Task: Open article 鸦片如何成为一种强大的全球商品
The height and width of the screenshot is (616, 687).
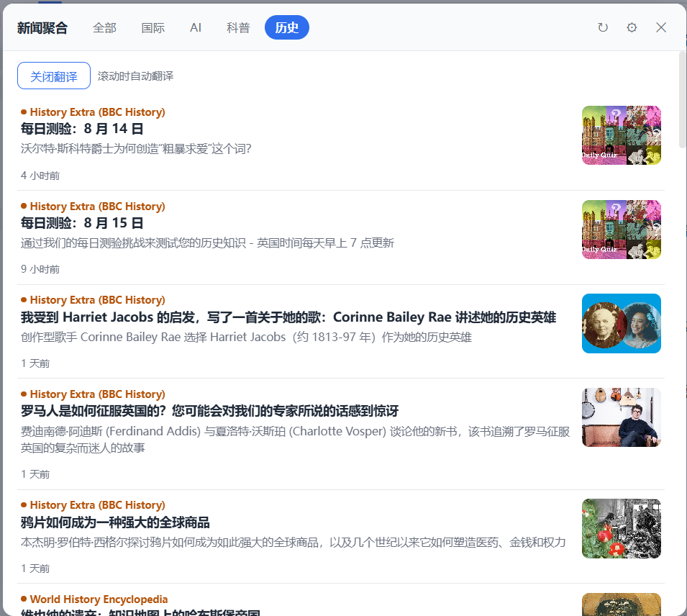Action: pyautogui.click(x=115, y=522)
